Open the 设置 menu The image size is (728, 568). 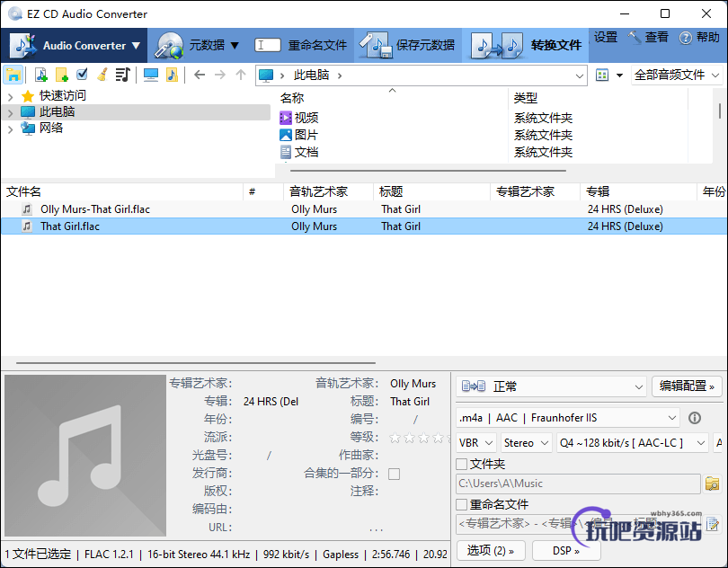(606, 37)
